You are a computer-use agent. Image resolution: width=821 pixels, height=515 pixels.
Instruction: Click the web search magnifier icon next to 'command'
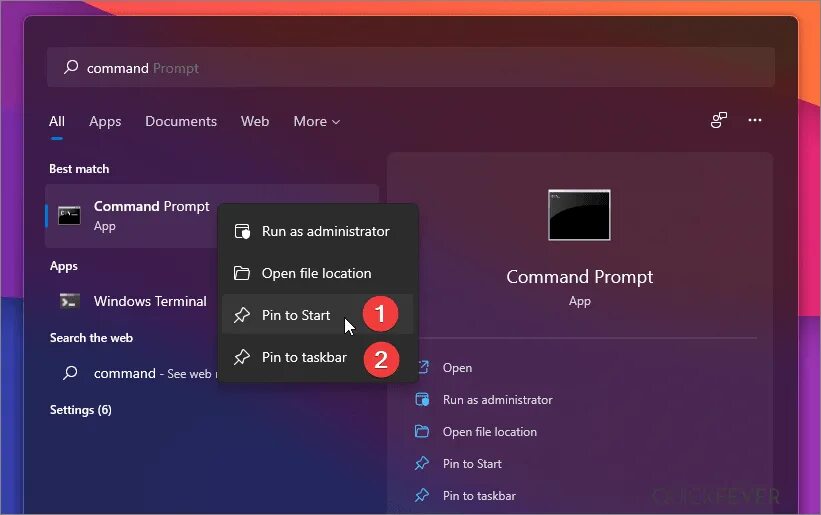pyautogui.click(x=70, y=373)
